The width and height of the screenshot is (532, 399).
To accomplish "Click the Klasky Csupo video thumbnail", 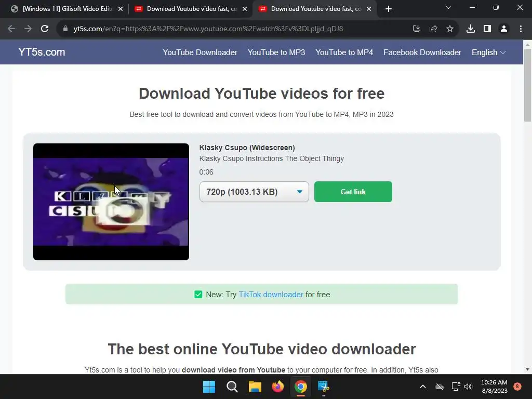I will (111, 202).
